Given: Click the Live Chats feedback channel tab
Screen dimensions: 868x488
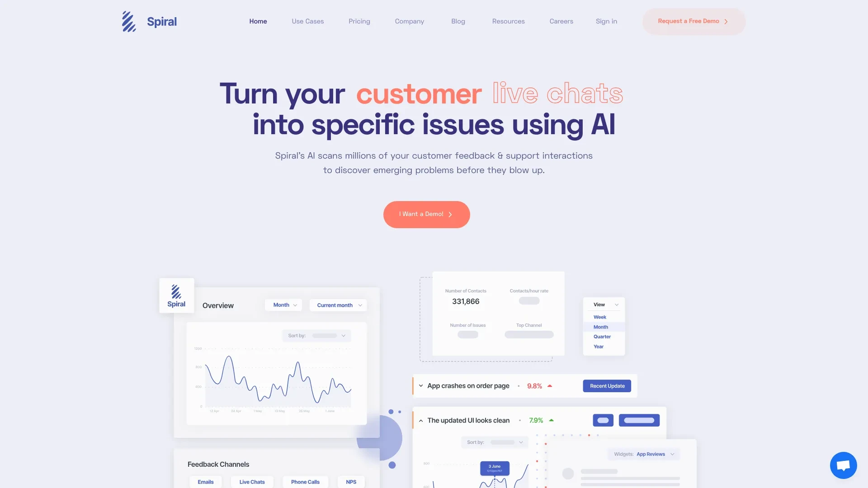Looking at the screenshot, I should 252,481.
